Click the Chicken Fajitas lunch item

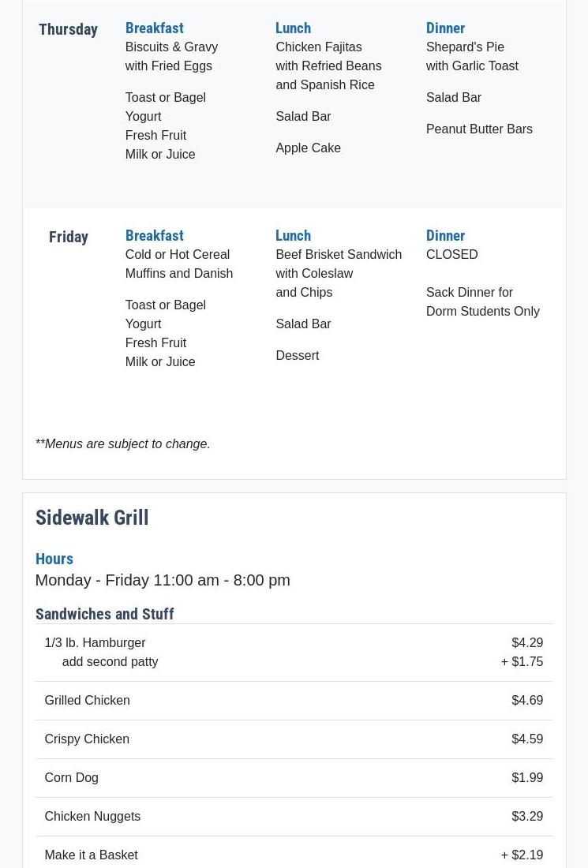click(x=319, y=47)
